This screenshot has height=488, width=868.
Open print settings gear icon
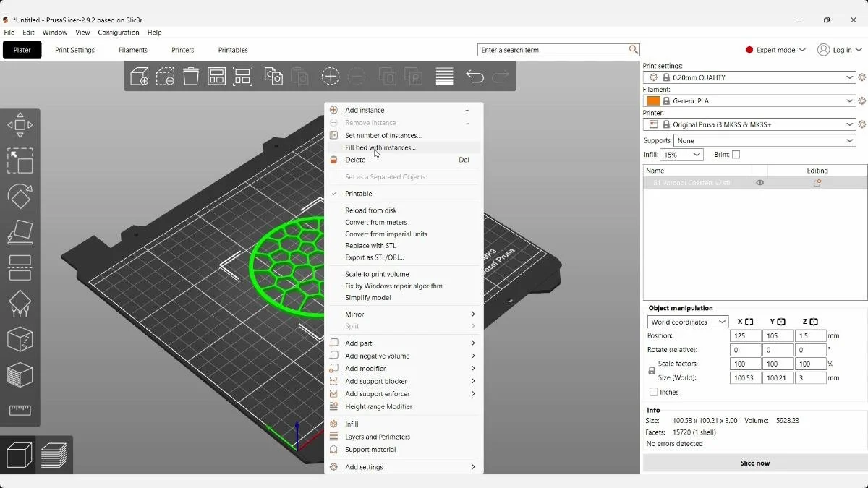tap(861, 77)
